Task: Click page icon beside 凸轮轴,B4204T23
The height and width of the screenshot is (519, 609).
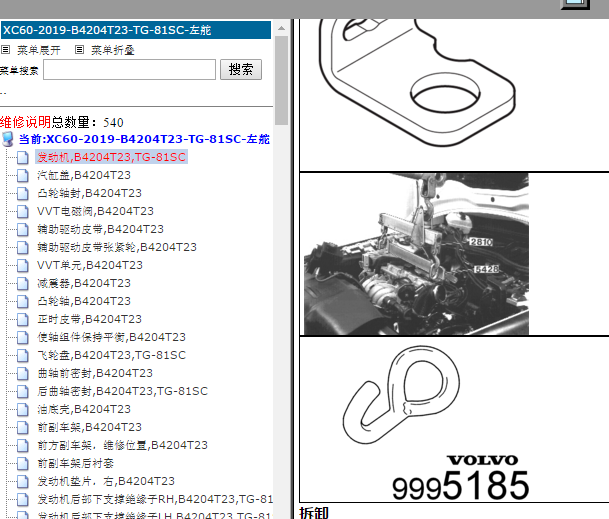Action: (23, 301)
